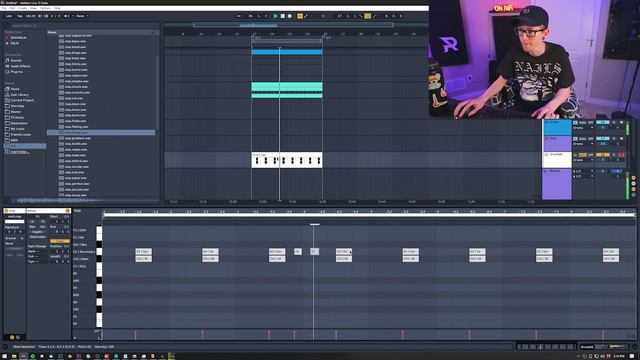Viewport: 640px width, 360px height.
Task: Select the highlighted sample file in browser list
Action: [x=101, y=132]
